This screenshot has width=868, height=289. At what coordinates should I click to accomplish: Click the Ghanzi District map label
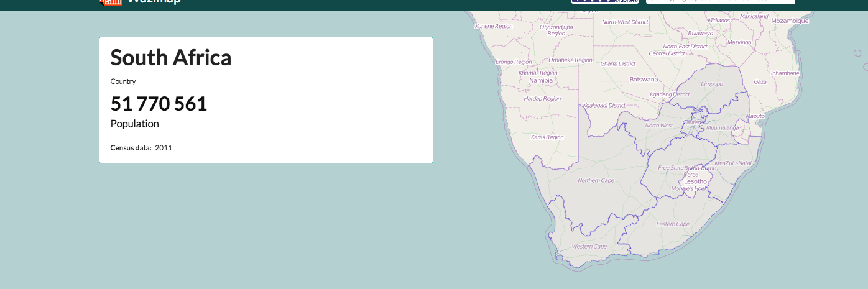618,63
